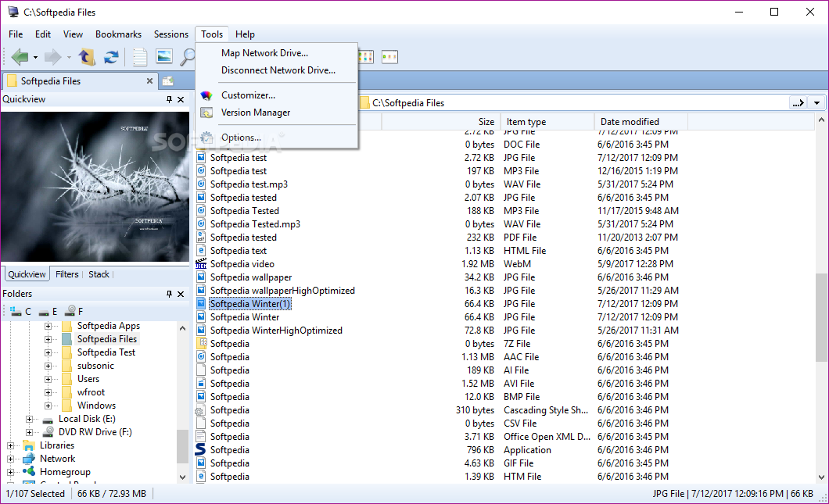Expand the subsonic folder

coord(48,366)
